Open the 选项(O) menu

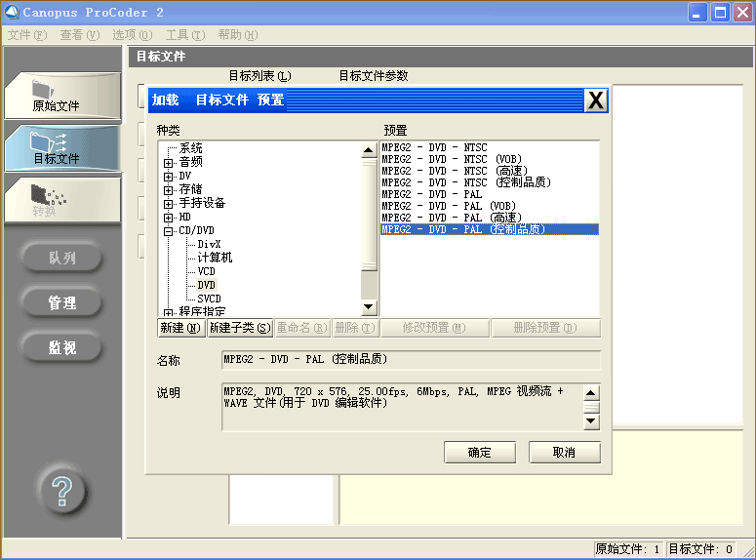[132, 35]
